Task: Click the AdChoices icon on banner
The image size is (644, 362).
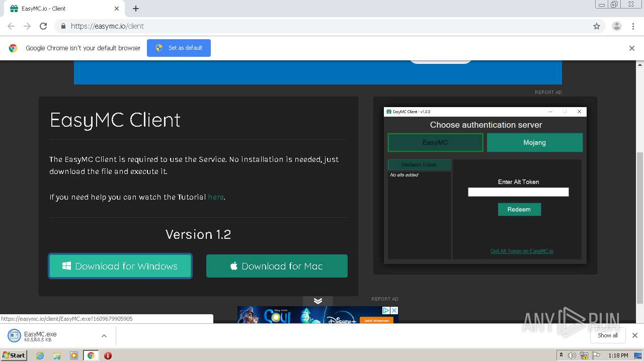Action: (x=386, y=310)
